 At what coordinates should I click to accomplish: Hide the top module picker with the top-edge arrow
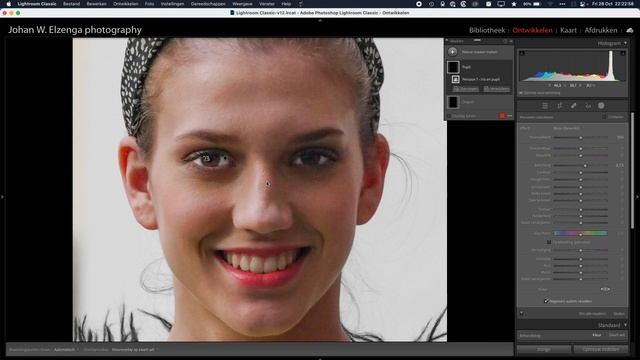320,20
